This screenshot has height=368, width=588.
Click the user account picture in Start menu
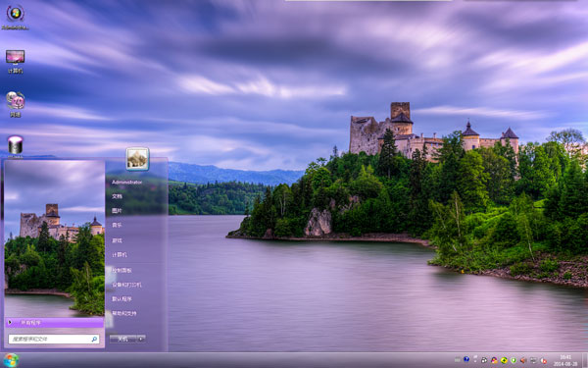[137, 159]
